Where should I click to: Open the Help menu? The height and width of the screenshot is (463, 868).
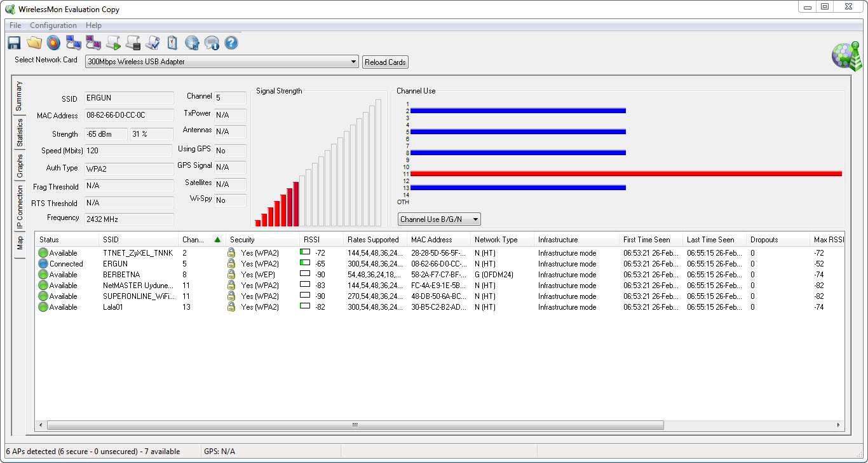(x=93, y=25)
